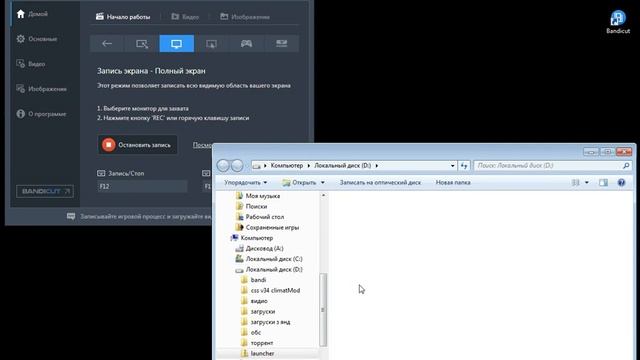Expand the view options dropdown arrow
This screenshot has height=360, width=640.
pyautogui.click(x=587, y=182)
